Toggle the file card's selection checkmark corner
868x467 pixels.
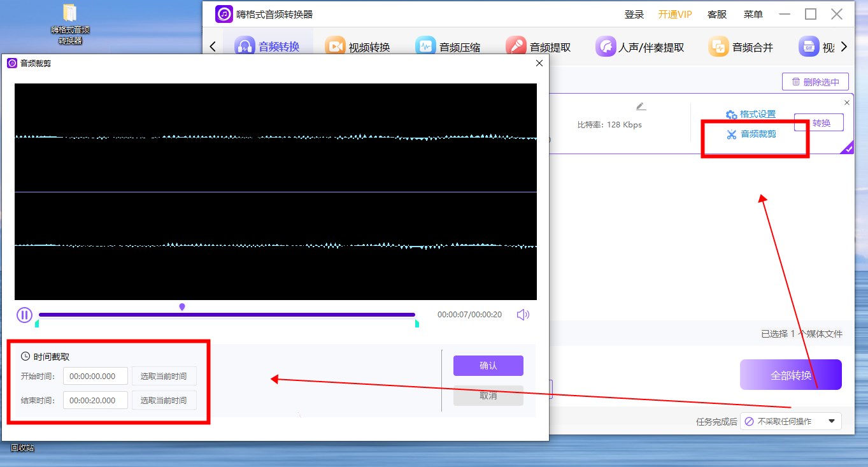point(848,149)
